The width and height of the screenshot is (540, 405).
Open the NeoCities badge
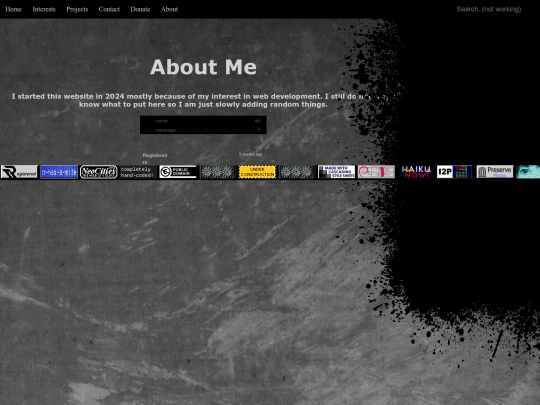pyautogui.click(x=98, y=172)
